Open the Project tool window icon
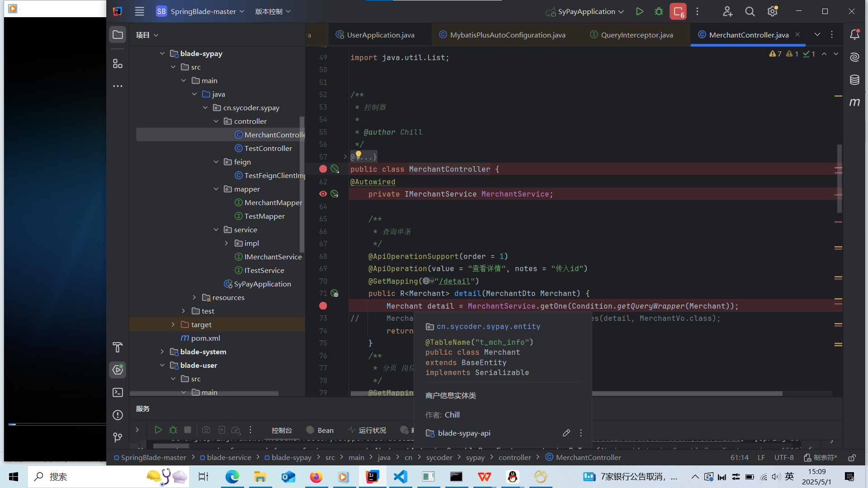868x488 pixels. pyautogui.click(x=118, y=35)
